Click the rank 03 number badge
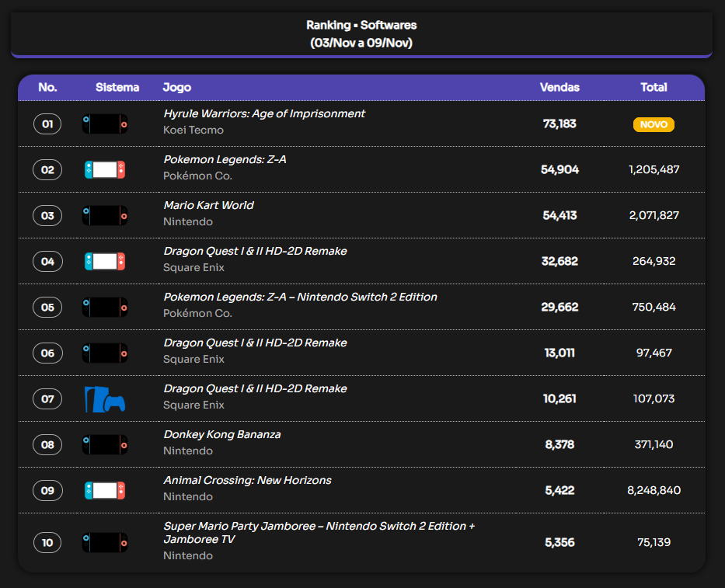The height and width of the screenshot is (588, 725). tap(47, 215)
